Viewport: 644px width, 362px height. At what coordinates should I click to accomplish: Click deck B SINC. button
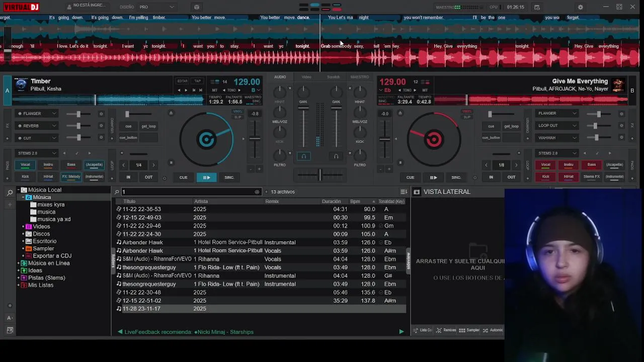[456, 177]
